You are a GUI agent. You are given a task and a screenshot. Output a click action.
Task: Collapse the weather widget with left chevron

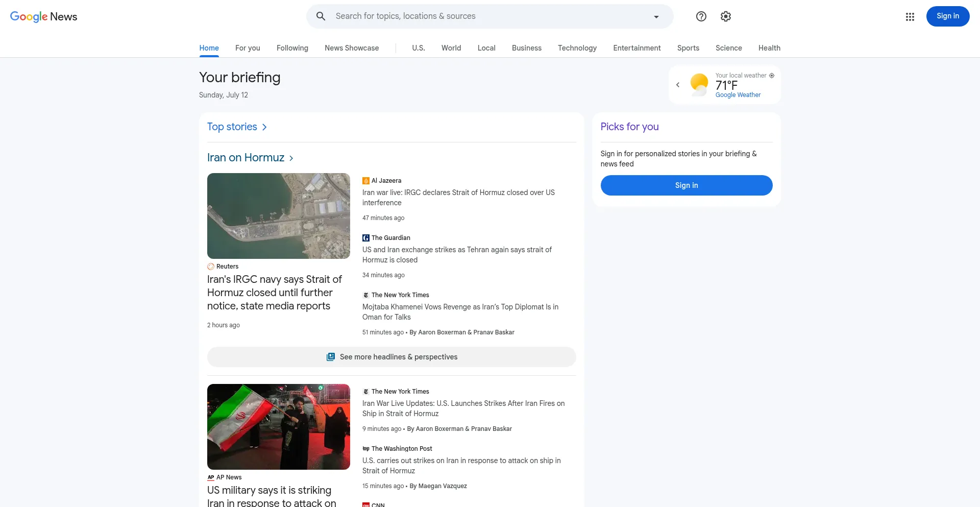click(x=678, y=85)
